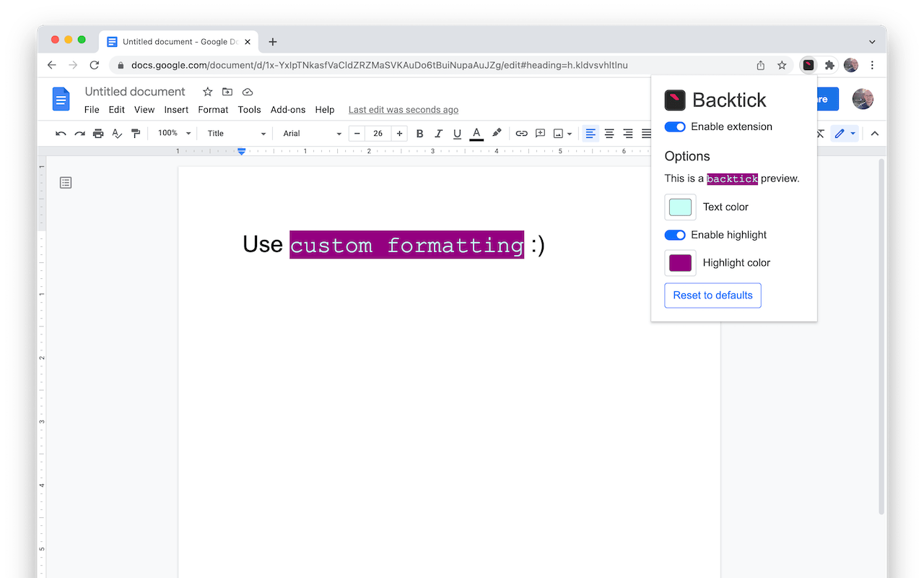Redo the last undone action

coord(79,134)
